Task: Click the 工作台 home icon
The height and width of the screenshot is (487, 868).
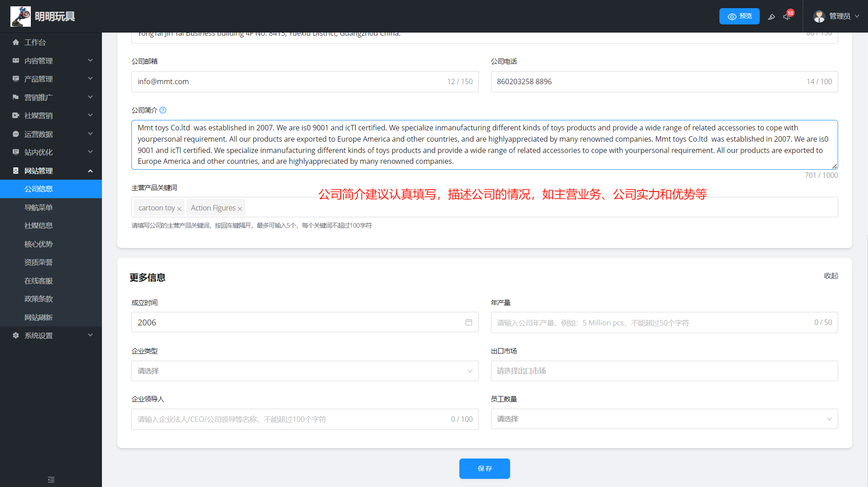Action: (x=16, y=42)
